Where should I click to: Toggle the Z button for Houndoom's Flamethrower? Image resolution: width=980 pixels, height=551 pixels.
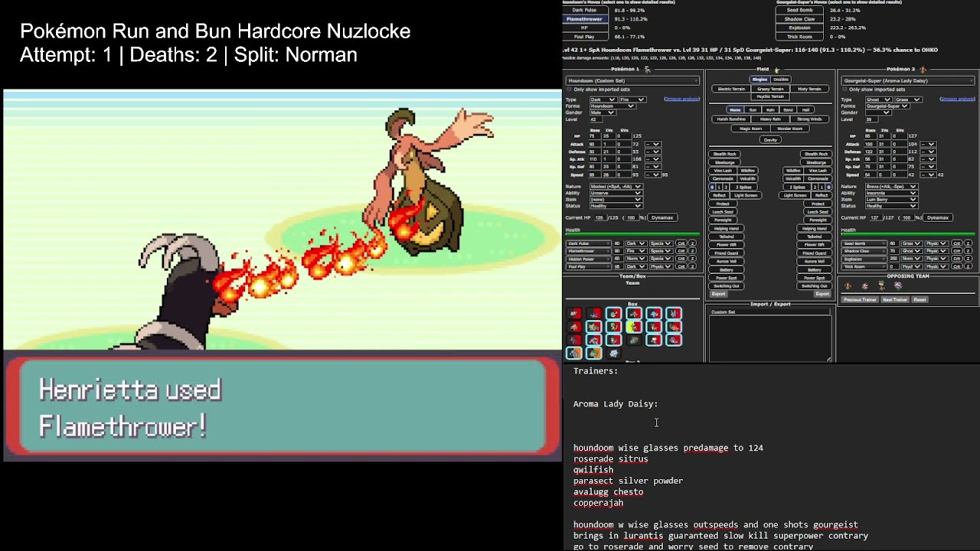[x=691, y=251]
